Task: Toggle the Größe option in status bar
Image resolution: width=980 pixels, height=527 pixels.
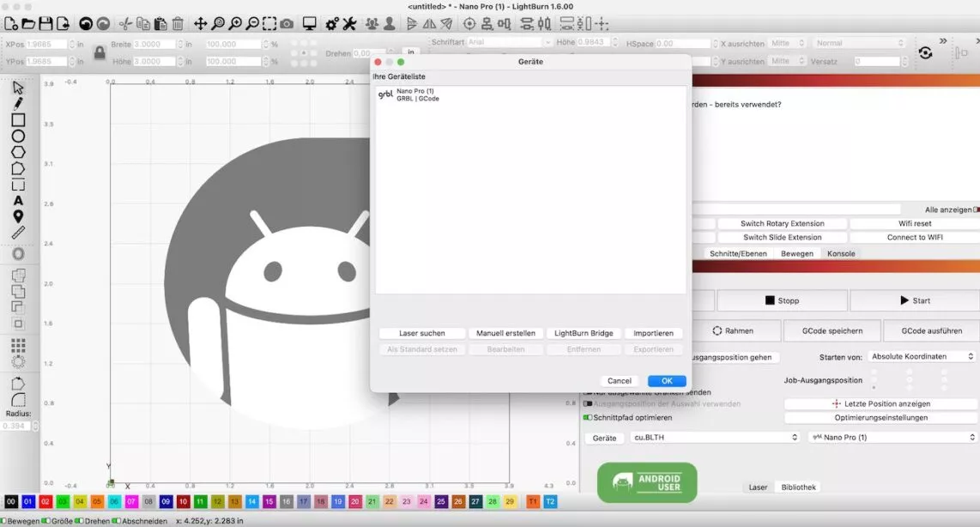Action: tap(45, 521)
